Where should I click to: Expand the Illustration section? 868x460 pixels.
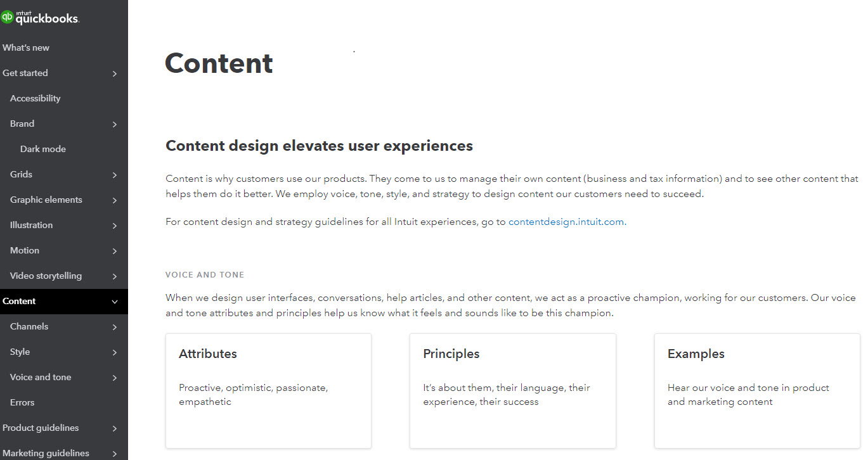coord(115,226)
